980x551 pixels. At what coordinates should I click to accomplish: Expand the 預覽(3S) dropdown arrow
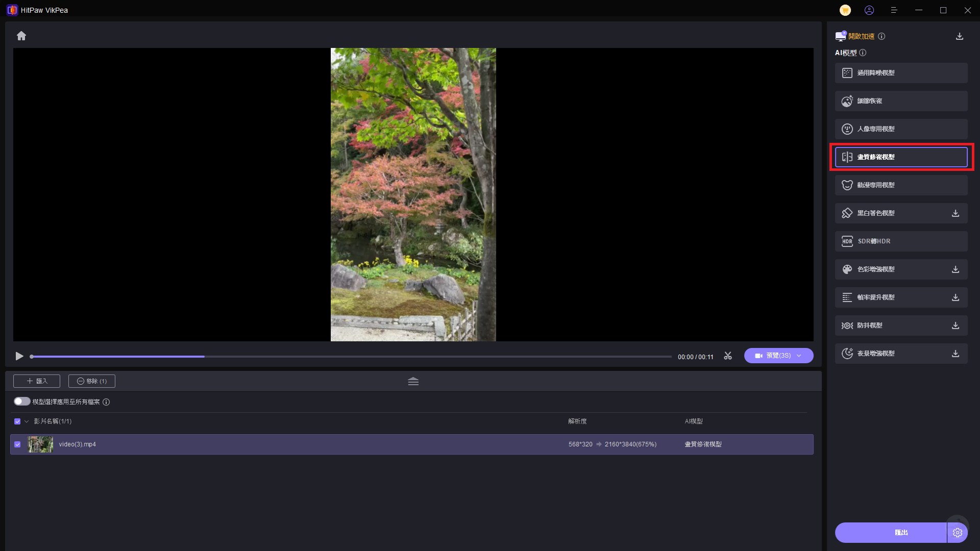[x=799, y=356]
